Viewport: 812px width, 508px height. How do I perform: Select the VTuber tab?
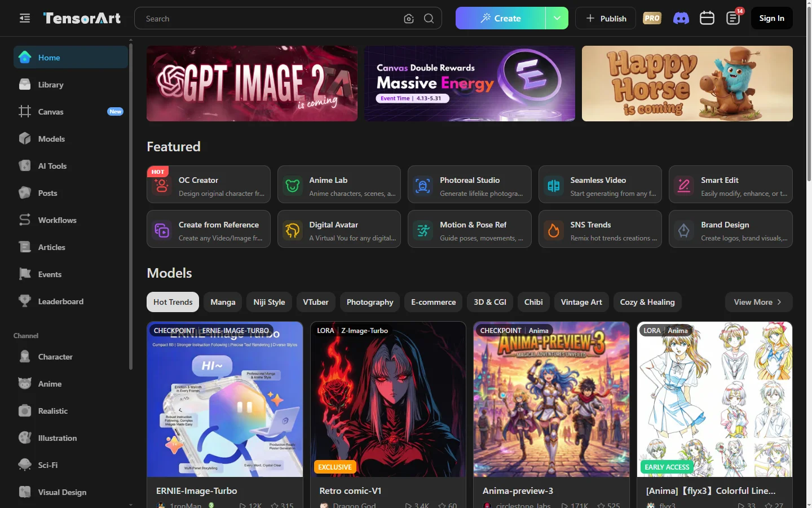(316, 302)
